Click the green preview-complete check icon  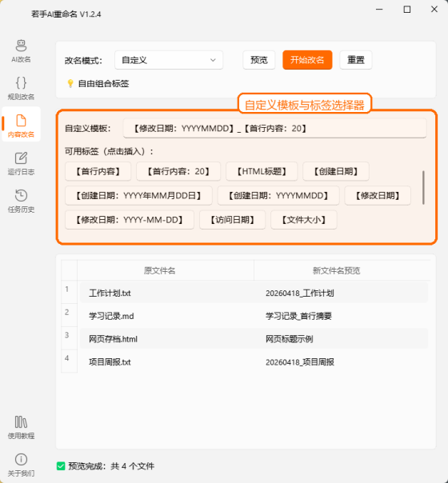click(x=61, y=466)
